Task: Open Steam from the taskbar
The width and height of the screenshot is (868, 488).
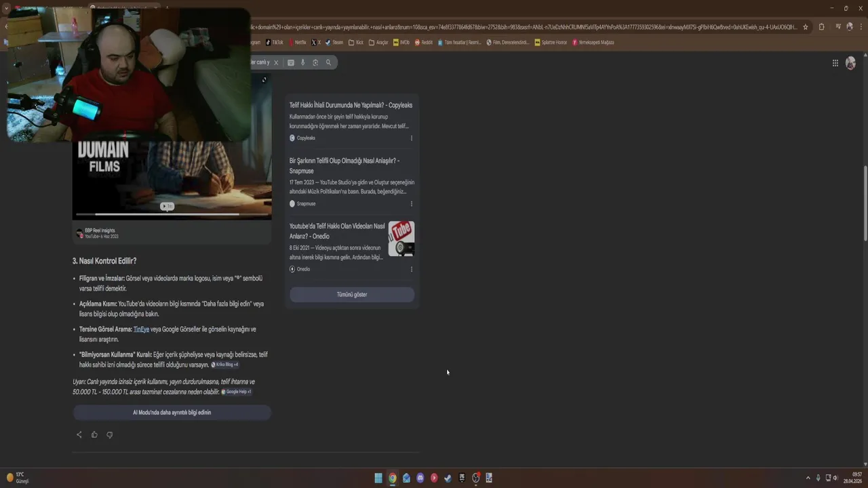Action: tap(448, 478)
